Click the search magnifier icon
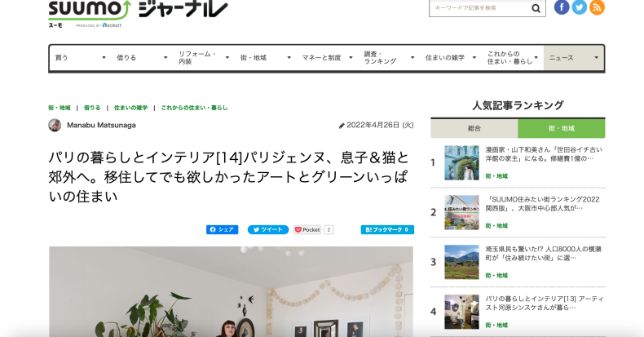The width and height of the screenshot is (644, 337). (x=536, y=8)
